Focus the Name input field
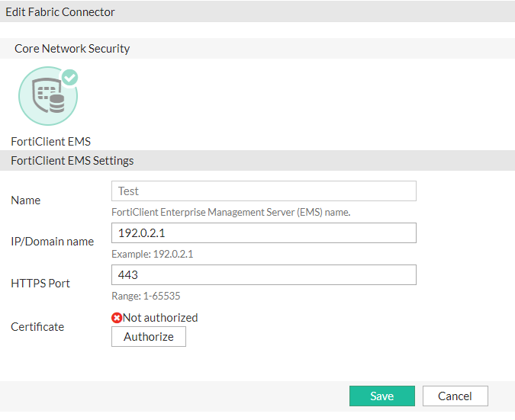The width and height of the screenshot is (515, 420). [x=263, y=191]
